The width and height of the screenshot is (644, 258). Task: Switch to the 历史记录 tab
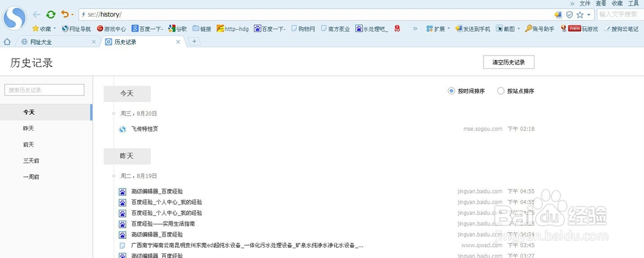(142, 41)
